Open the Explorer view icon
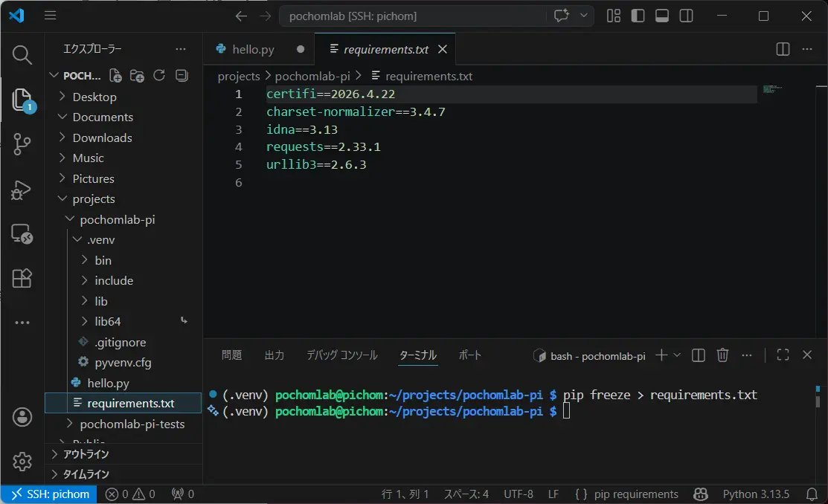 (22, 99)
